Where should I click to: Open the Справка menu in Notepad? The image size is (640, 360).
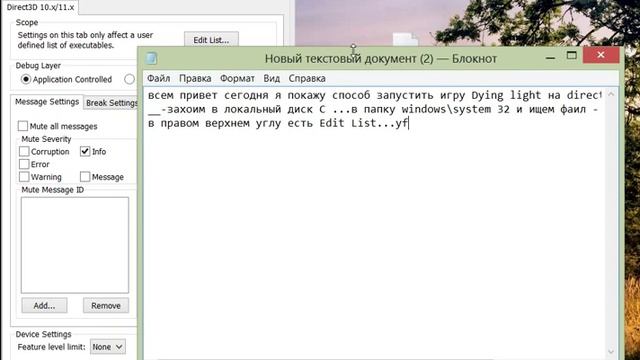coord(307,78)
